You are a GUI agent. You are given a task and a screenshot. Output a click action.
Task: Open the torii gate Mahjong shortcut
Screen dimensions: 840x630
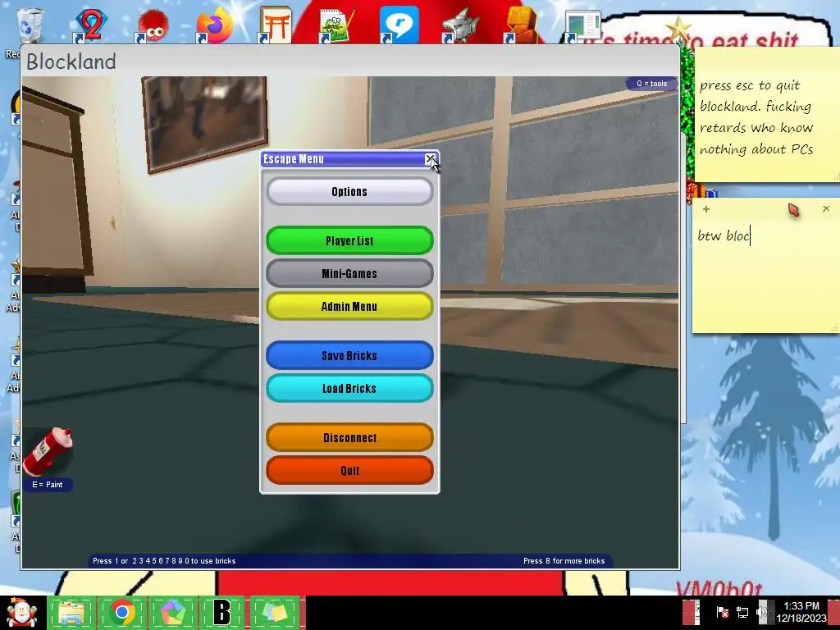click(276, 25)
